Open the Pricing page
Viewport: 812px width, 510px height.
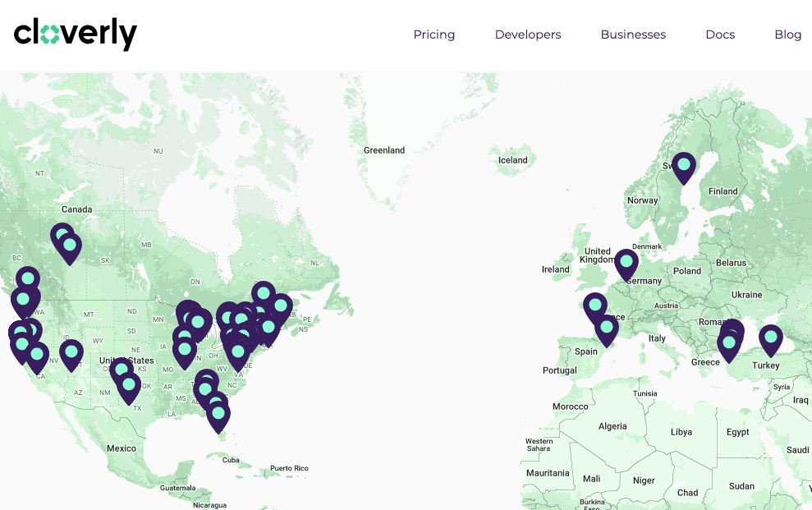(434, 34)
